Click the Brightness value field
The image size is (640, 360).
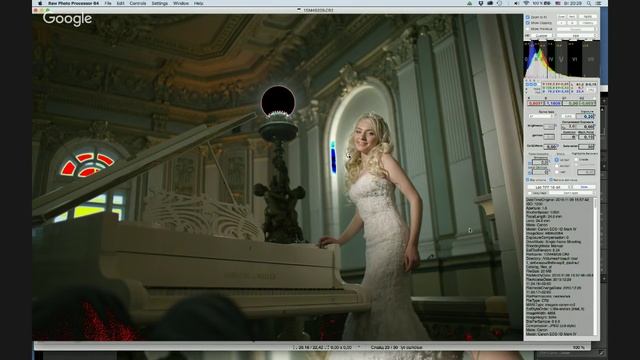click(549, 127)
